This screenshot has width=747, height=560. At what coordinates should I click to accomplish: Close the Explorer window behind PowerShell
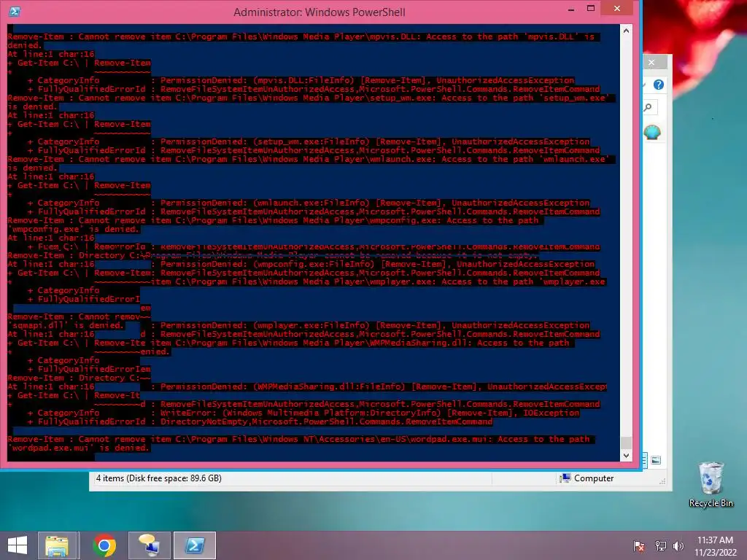(x=651, y=63)
